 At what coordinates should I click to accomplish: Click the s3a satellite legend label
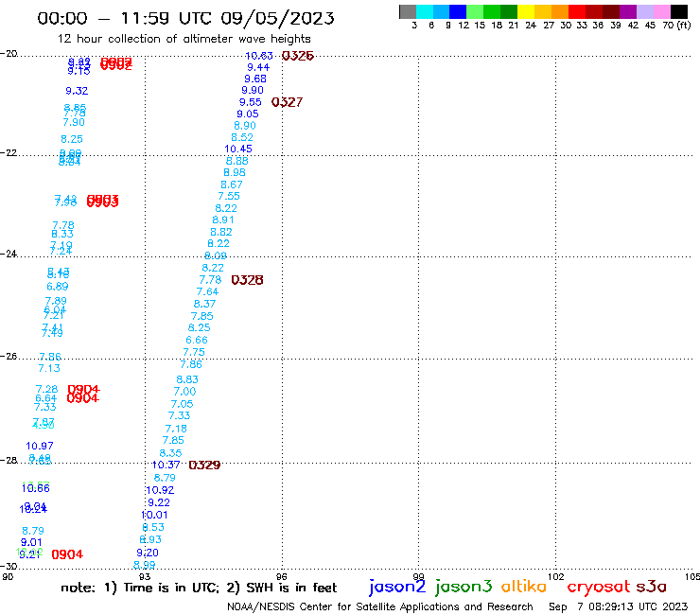[x=651, y=587]
